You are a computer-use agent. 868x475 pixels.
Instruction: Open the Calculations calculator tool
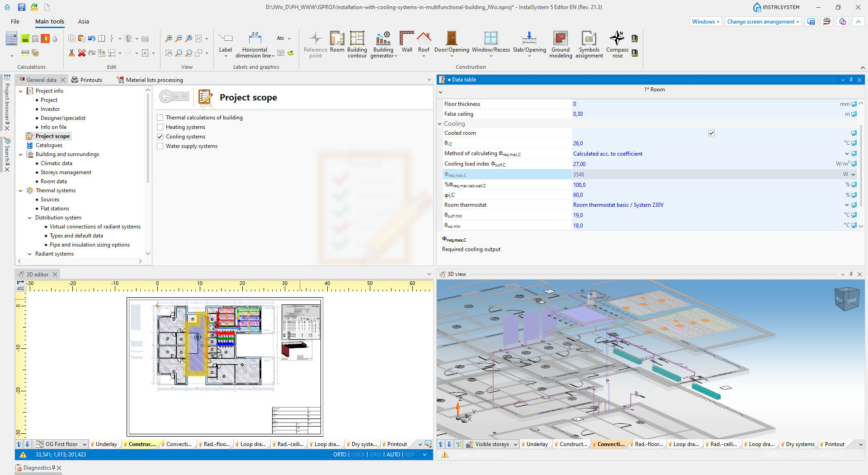11,39
